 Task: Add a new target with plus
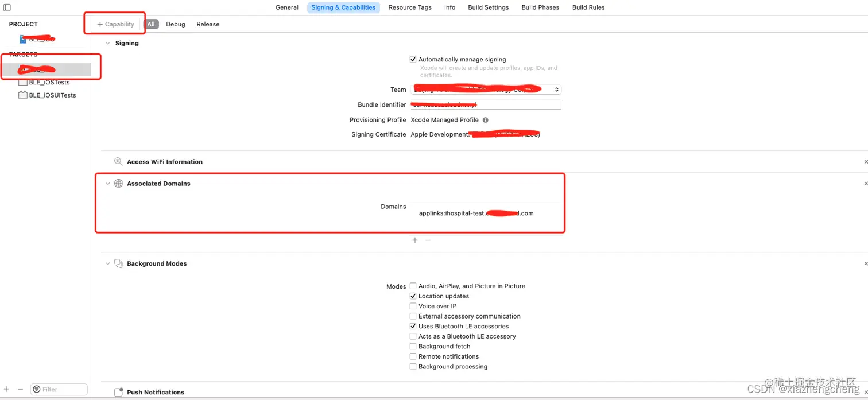7,389
